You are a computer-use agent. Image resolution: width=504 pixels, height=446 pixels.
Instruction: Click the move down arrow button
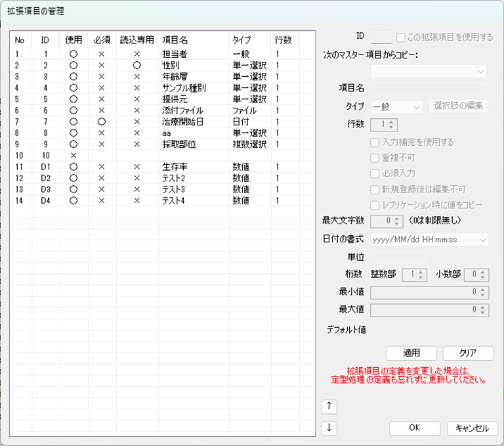point(329,428)
